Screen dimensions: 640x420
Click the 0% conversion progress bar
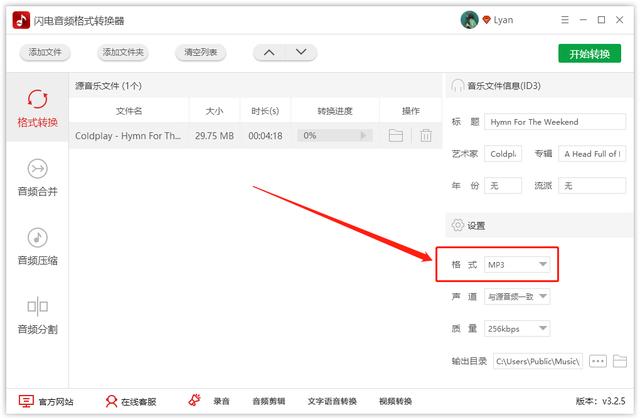335,136
